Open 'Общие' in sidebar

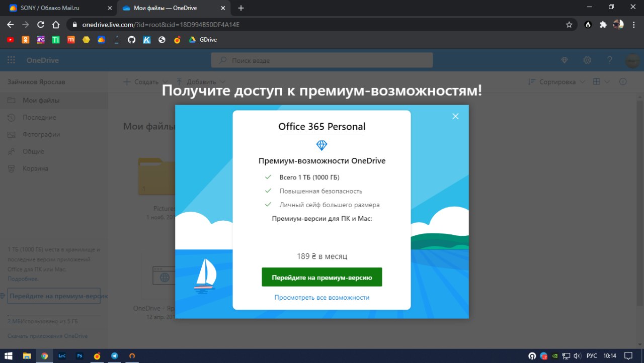54,152
